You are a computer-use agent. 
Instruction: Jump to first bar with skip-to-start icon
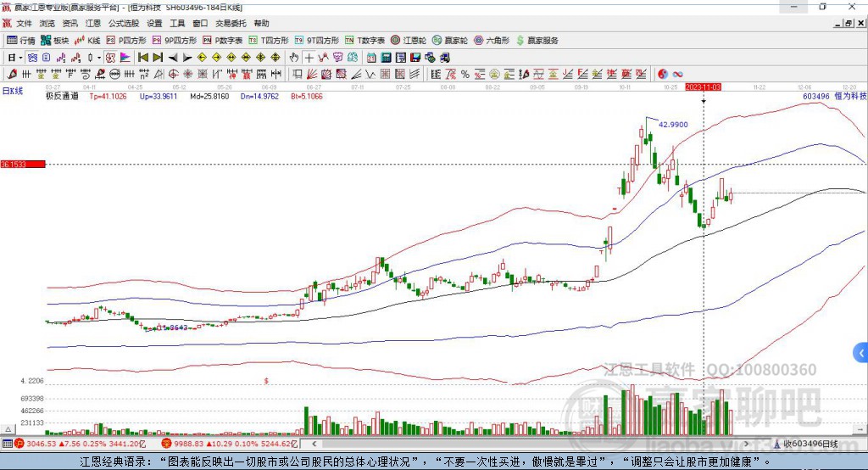[x=142, y=58]
